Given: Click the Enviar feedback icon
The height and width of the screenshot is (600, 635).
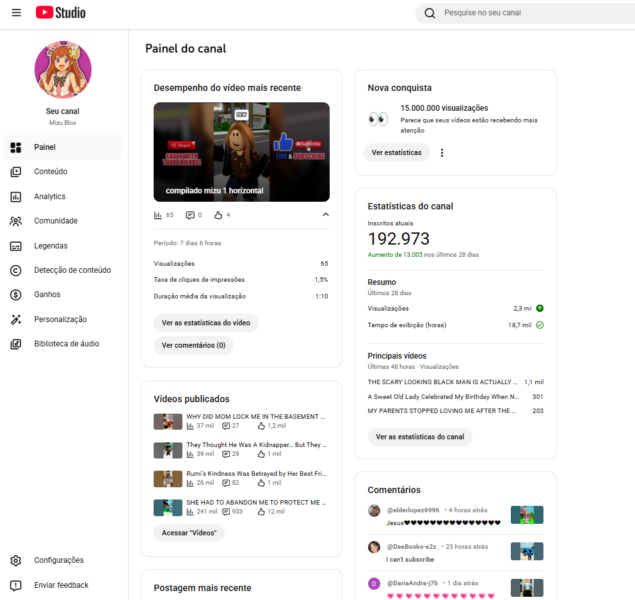Looking at the screenshot, I should click(x=16, y=585).
